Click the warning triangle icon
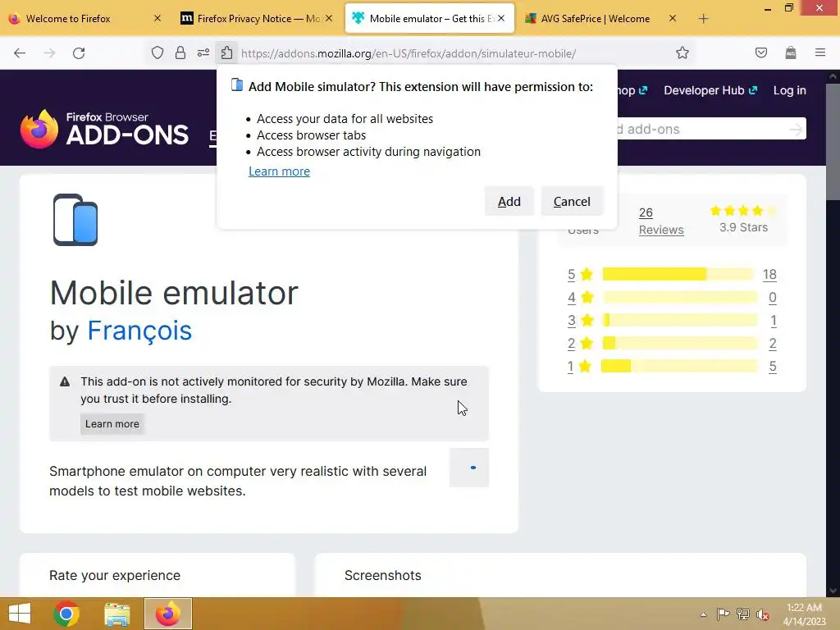 65,382
